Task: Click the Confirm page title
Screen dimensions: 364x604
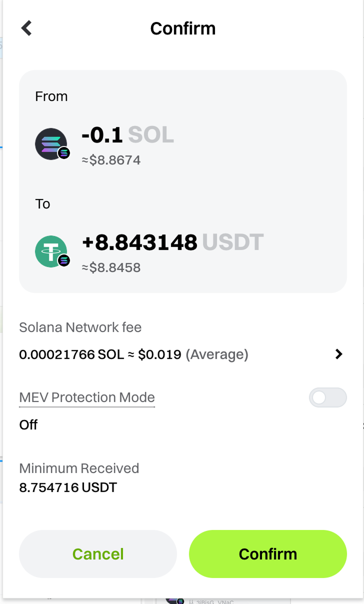Action: coord(182,28)
